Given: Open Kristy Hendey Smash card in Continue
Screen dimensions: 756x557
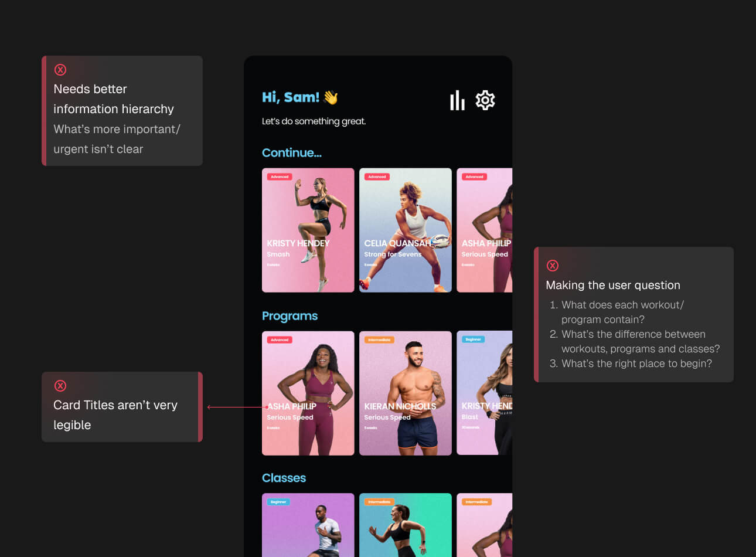Looking at the screenshot, I should click(x=308, y=230).
